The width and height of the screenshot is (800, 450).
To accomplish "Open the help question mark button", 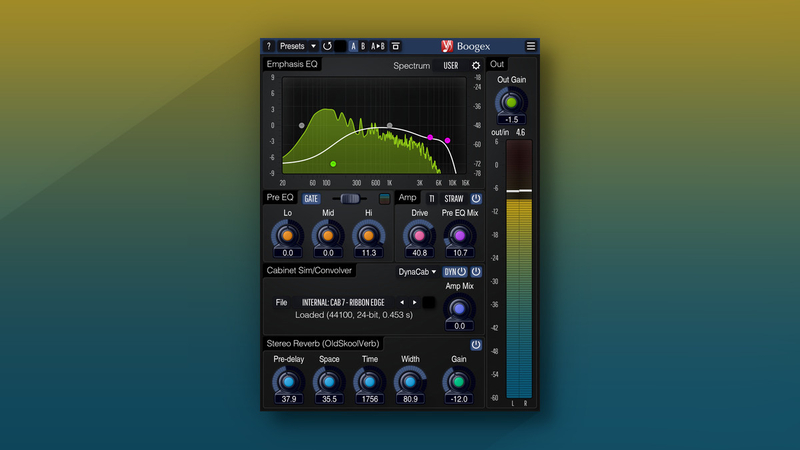I will [268, 46].
